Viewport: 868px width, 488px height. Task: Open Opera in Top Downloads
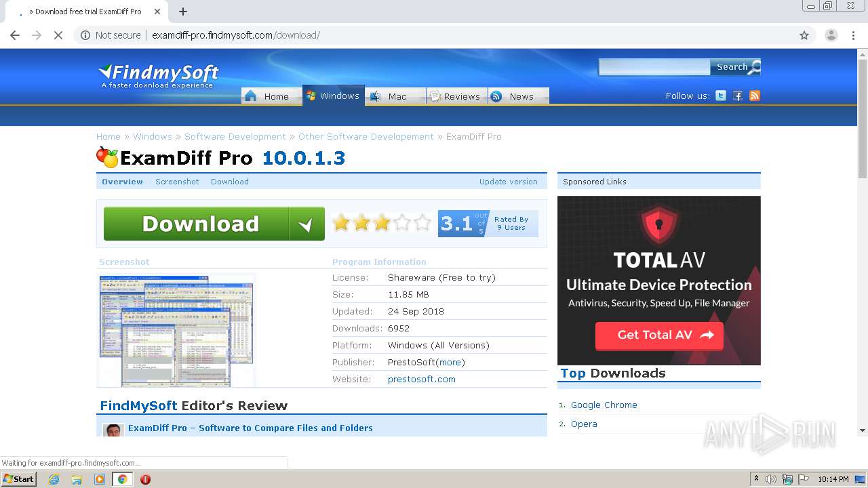click(584, 424)
